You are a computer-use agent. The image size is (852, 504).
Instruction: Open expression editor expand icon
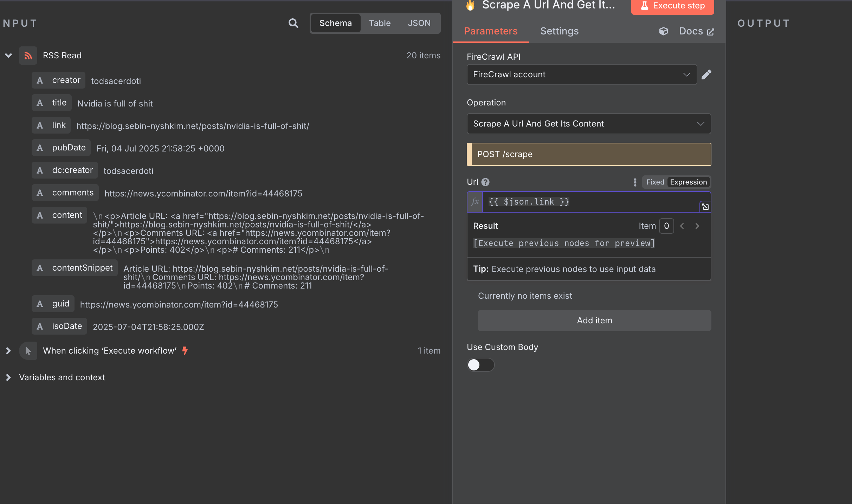tap(705, 207)
